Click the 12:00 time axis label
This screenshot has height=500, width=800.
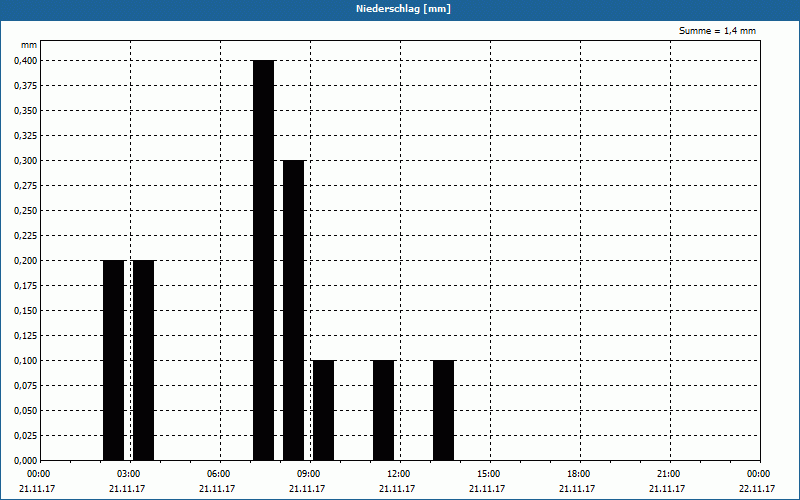pyautogui.click(x=398, y=474)
